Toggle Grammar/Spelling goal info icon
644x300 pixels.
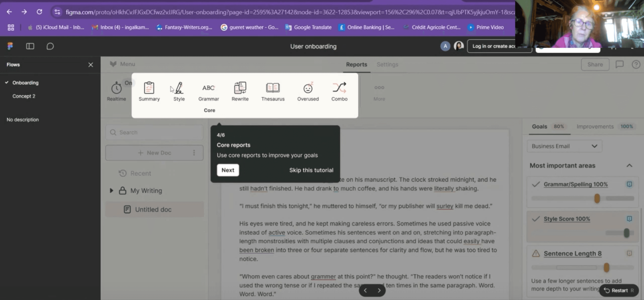point(629,184)
